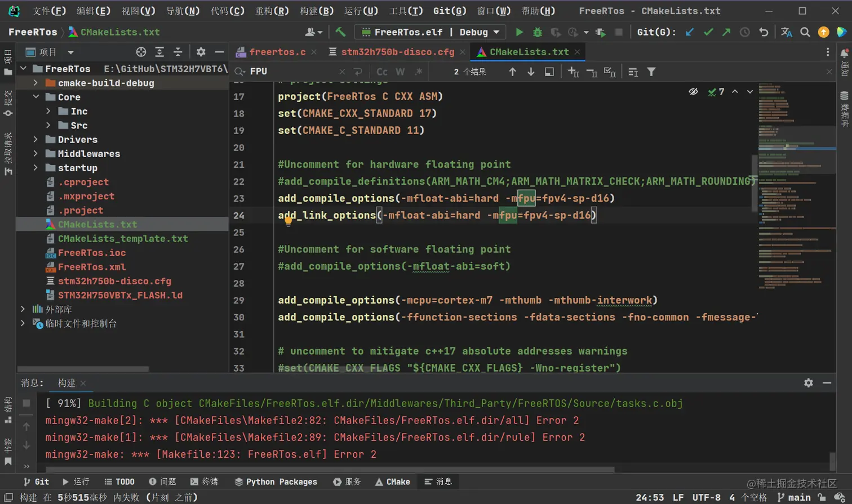Switch to stm32h750b-disco.cfg tab
This screenshot has height=504, width=852.
(397, 52)
